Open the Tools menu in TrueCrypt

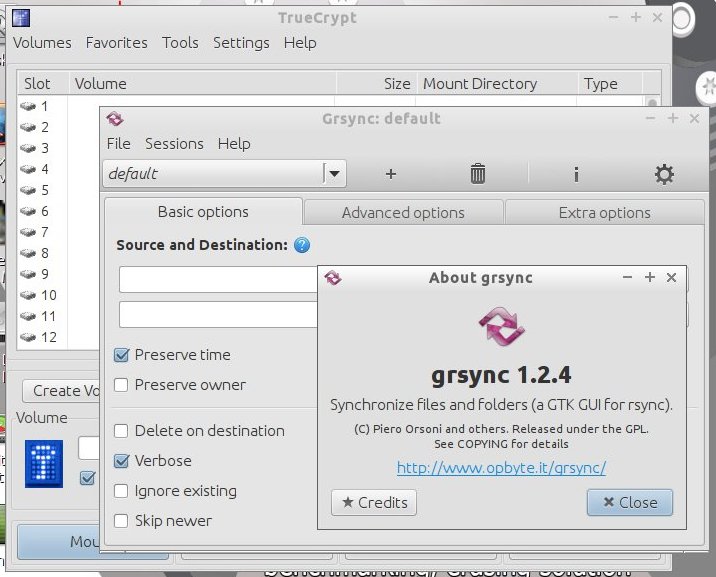coord(180,43)
